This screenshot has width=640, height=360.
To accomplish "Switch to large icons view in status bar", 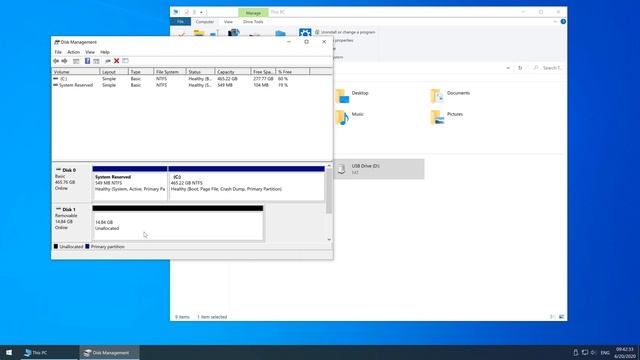I will click(x=562, y=317).
